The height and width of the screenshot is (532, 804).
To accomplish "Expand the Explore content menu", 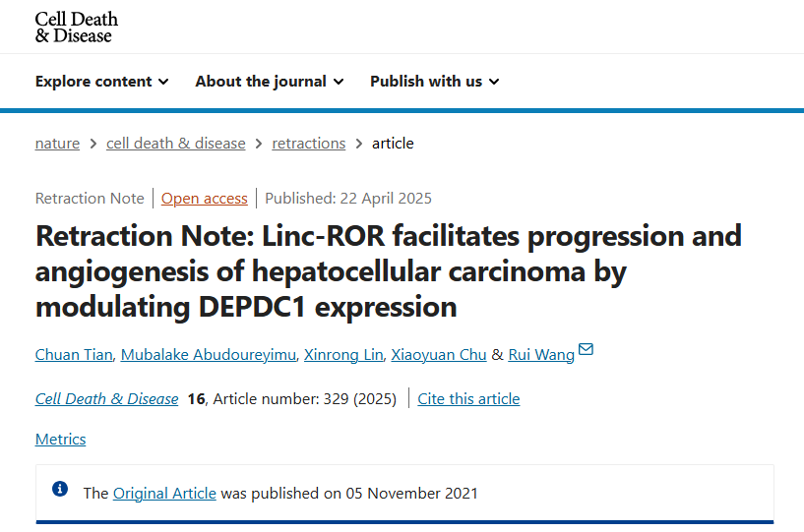I will [x=102, y=82].
